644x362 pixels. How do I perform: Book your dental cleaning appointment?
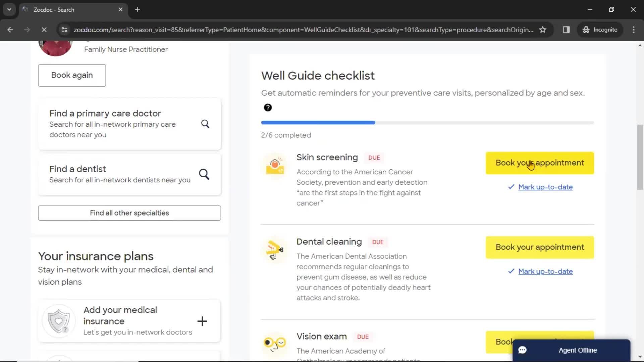click(540, 247)
